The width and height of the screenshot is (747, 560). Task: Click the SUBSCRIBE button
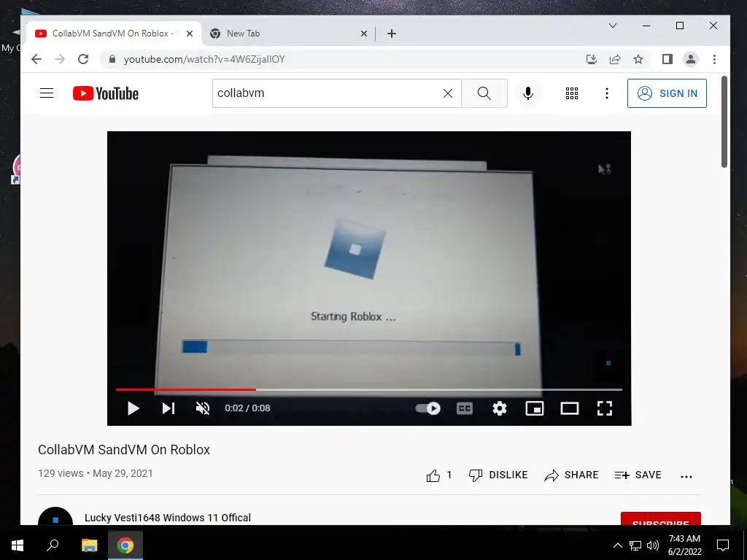point(660,519)
